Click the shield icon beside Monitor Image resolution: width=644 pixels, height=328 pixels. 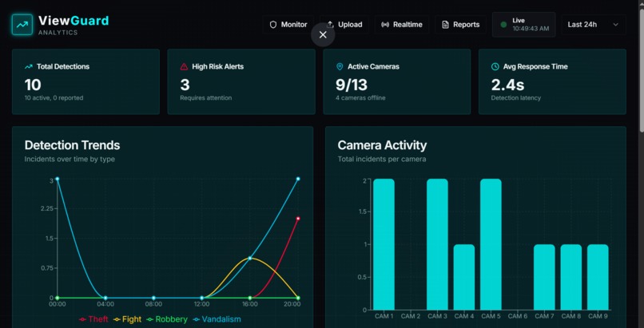click(x=273, y=25)
